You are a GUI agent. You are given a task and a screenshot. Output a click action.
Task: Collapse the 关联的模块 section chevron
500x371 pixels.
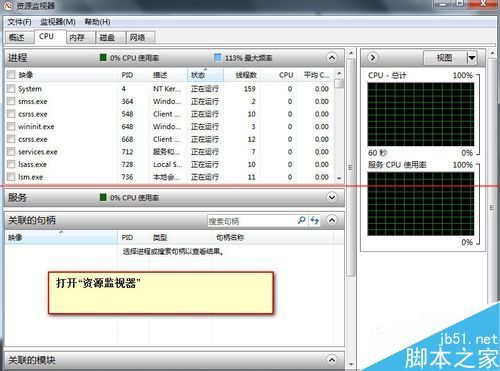coord(332,360)
